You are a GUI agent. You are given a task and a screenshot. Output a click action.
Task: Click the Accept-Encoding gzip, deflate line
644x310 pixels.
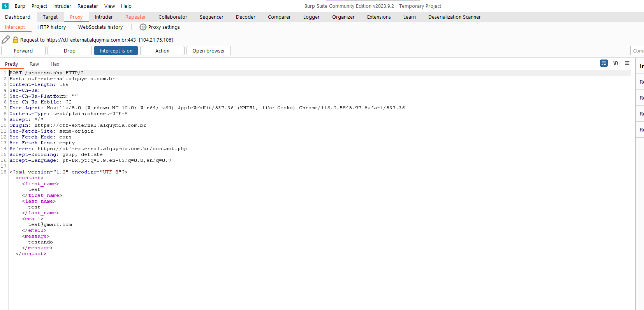coord(56,154)
